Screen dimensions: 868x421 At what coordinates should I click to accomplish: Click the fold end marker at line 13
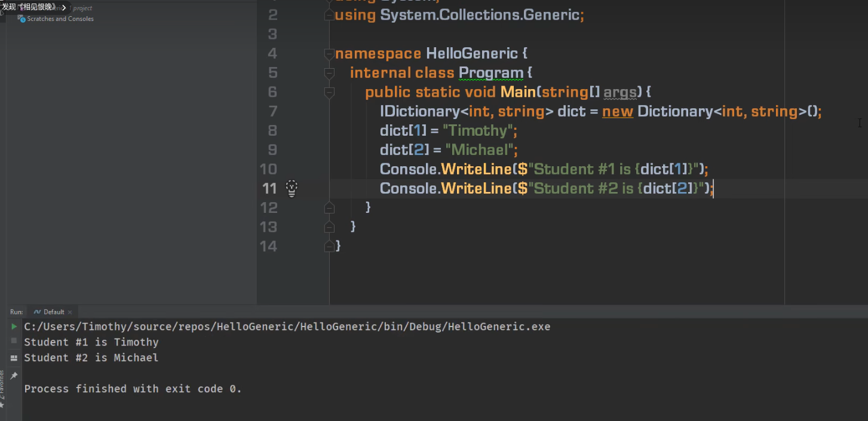coord(329,227)
